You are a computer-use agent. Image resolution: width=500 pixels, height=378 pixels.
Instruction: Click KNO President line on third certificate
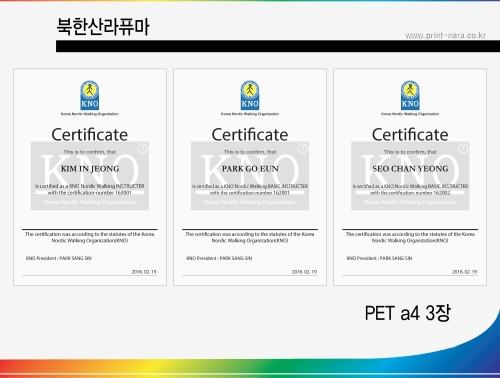379,258
